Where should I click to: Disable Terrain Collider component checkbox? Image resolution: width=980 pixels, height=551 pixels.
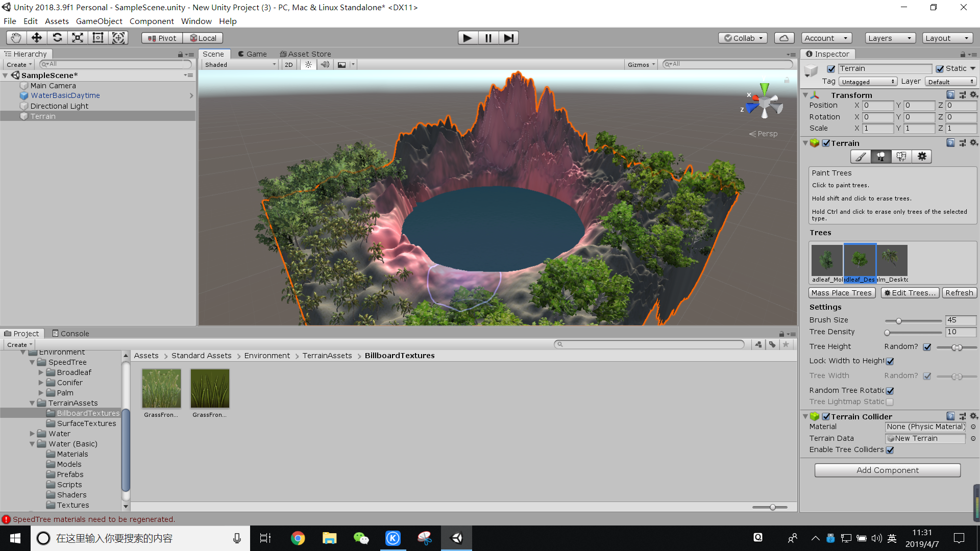[x=826, y=417]
